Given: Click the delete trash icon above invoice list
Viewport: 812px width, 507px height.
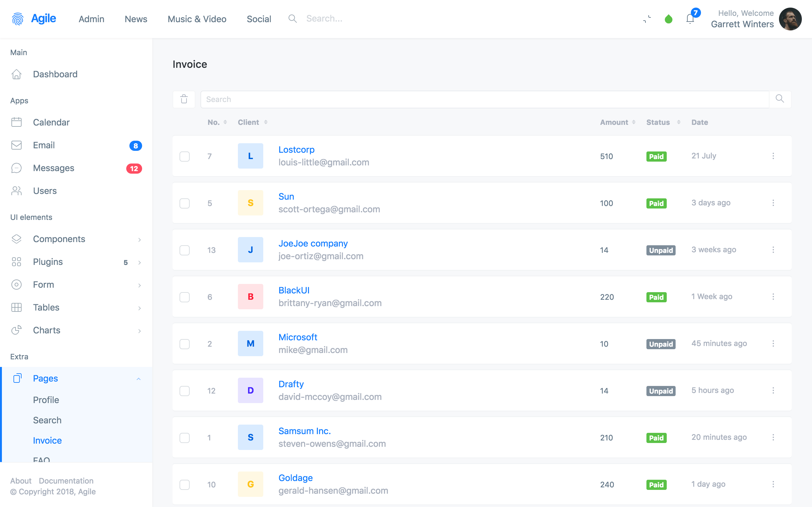Looking at the screenshot, I should [x=184, y=99].
